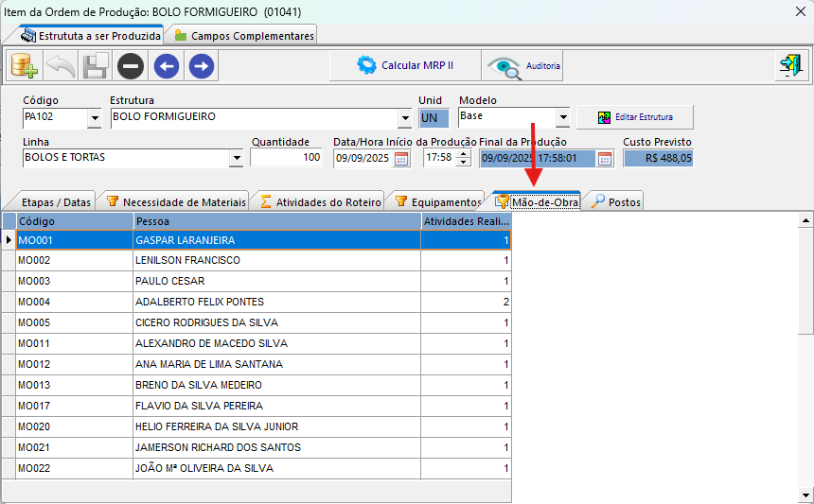Click the Quantidade input field
The height and width of the screenshot is (504, 814).
pos(286,158)
